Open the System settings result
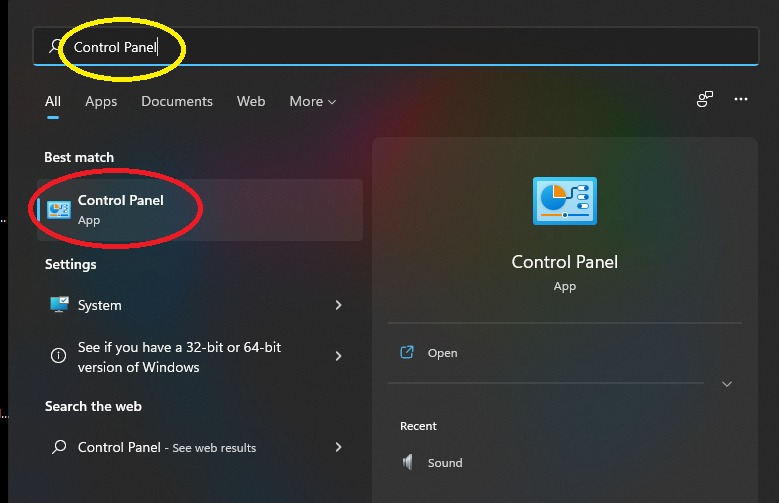Viewport: 779px width, 503px height. (x=198, y=305)
